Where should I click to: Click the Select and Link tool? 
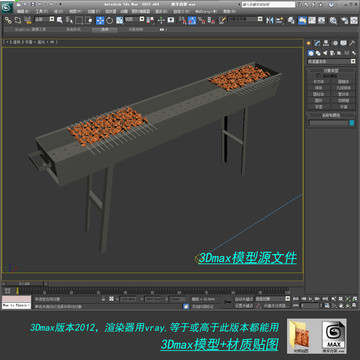(x=8, y=21)
